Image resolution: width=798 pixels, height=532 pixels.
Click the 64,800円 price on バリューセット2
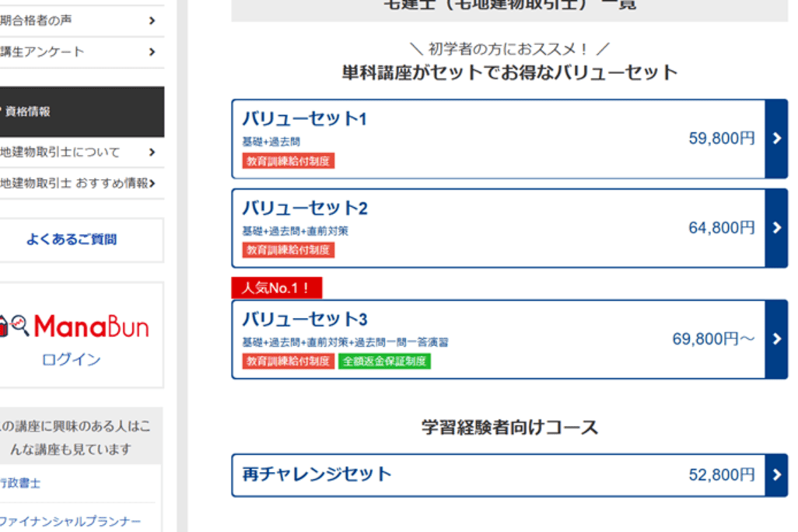[721, 228]
